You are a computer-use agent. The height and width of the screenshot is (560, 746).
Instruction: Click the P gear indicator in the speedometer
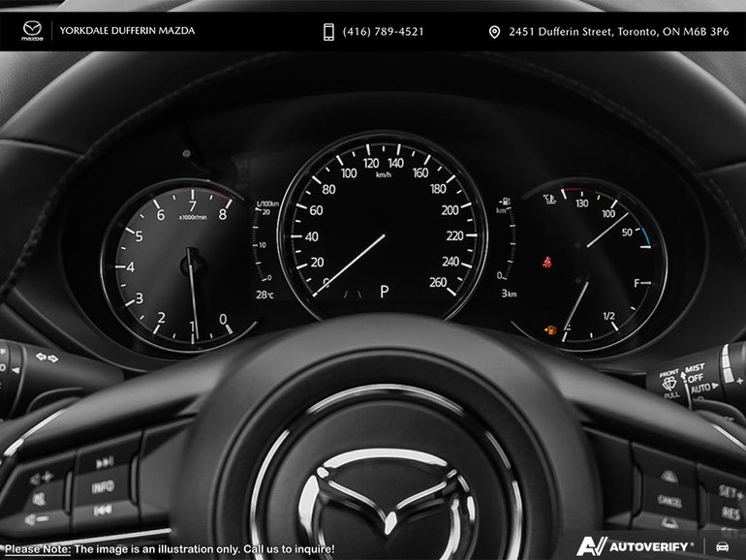tap(384, 292)
